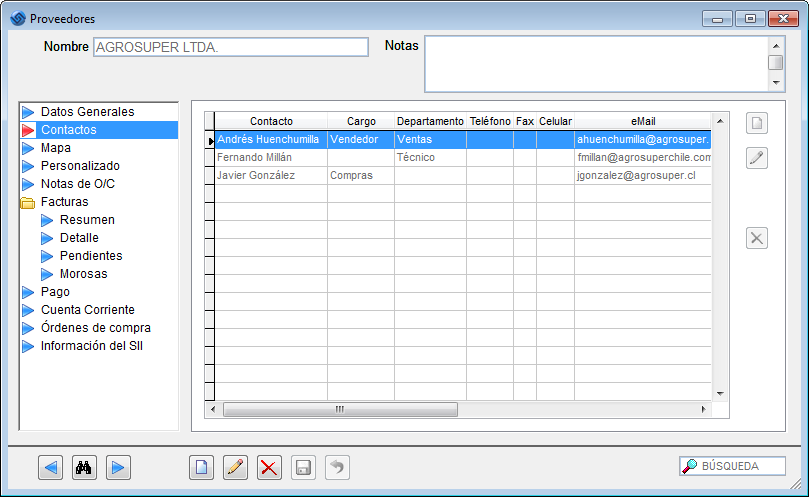Screen dimensions: 809x497
Task: Add new contact with side page icon
Action: tap(757, 123)
